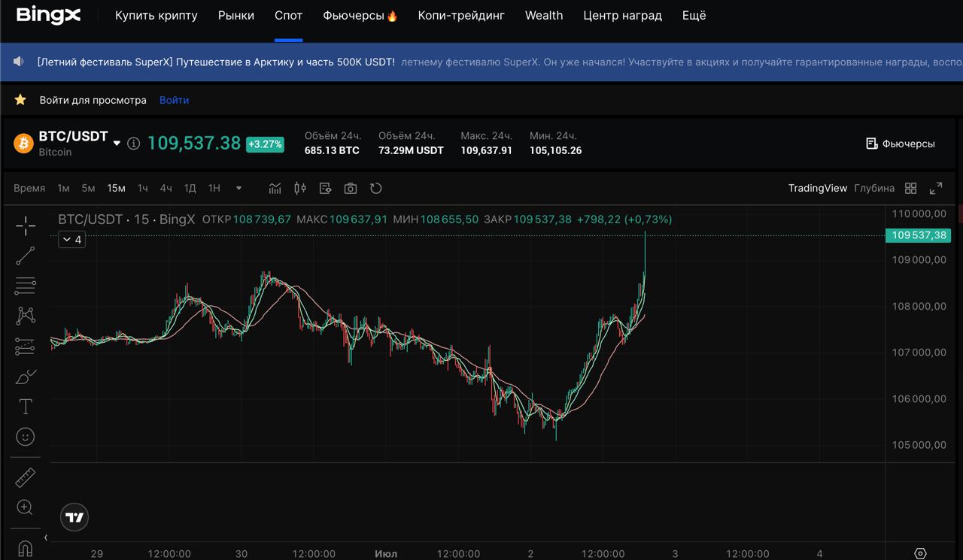
Task: Select the crosshair cursor tool
Action: pos(26,226)
